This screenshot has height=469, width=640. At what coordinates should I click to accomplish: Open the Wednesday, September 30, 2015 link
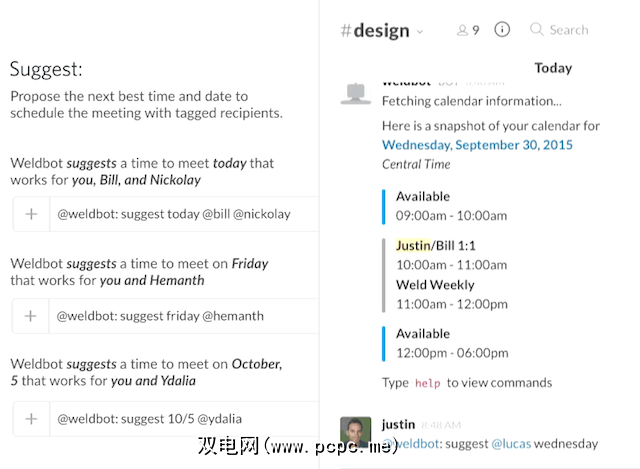point(477,145)
